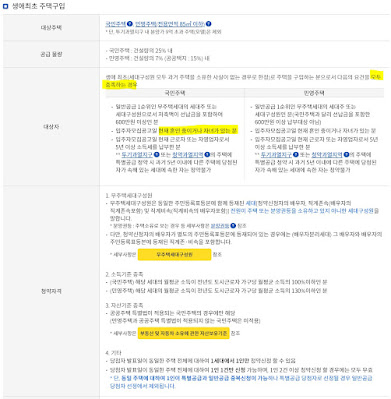Click the 대상자 row header
Image resolution: width=391 pixels, height=399 pixels.
[51, 127]
